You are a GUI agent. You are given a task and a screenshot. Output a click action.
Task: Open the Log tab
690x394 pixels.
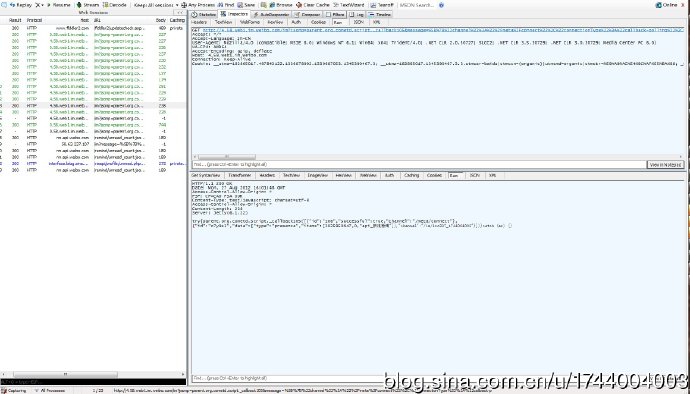[356, 14]
